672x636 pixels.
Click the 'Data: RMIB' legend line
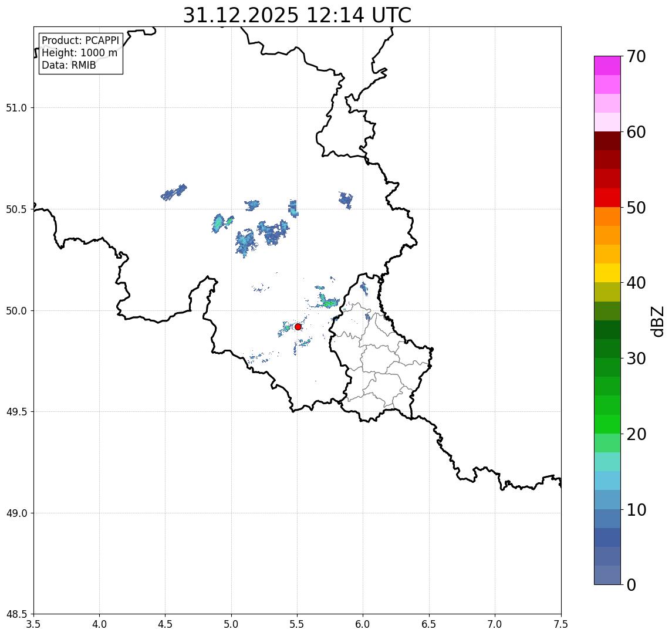pyautogui.click(x=69, y=65)
